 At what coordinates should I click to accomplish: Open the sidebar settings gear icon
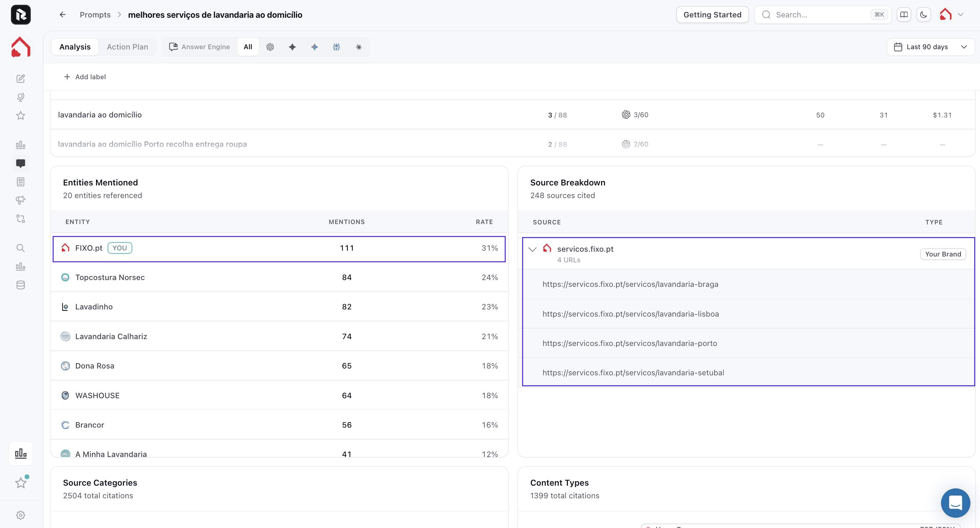21,515
